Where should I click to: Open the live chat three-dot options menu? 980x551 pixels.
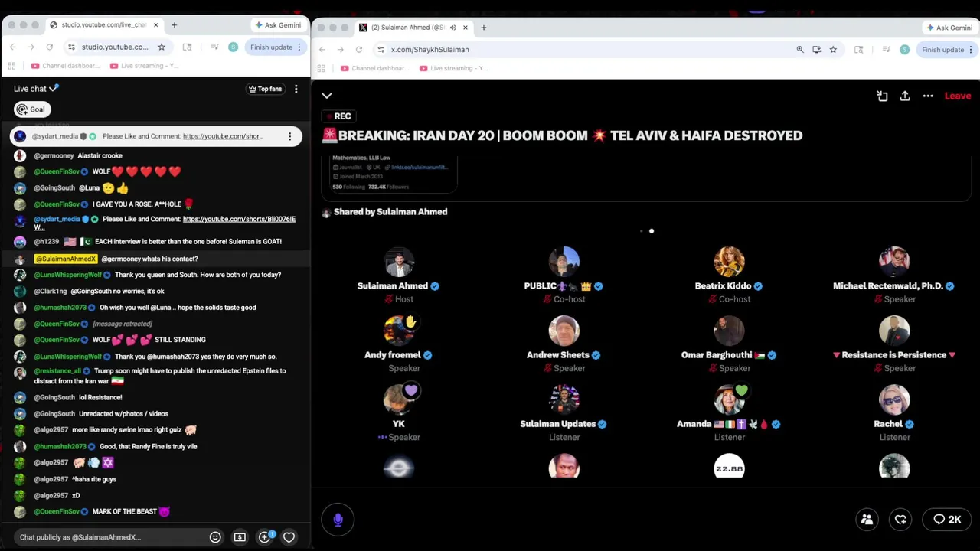296,89
